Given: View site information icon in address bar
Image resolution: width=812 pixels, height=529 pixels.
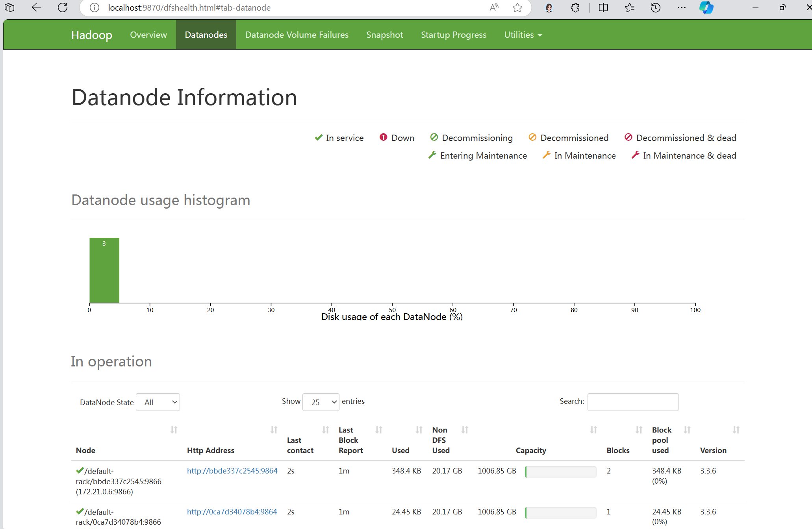Looking at the screenshot, I should (x=95, y=7).
